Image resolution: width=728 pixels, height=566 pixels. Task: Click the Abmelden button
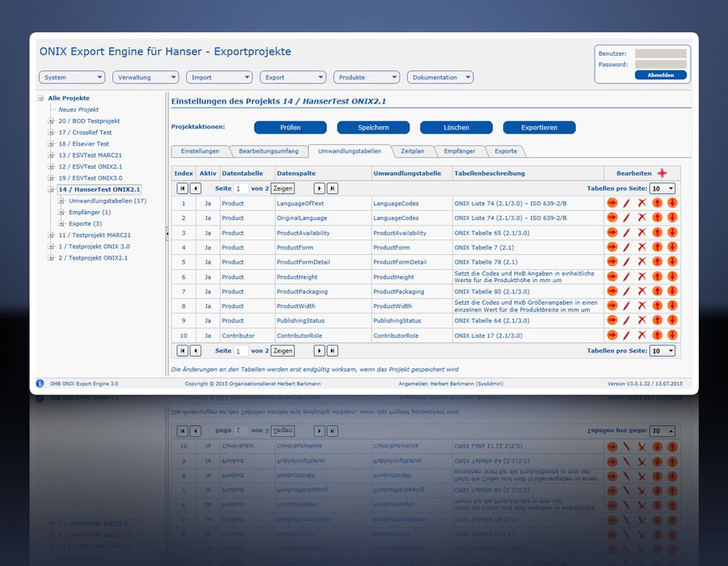click(661, 75)
